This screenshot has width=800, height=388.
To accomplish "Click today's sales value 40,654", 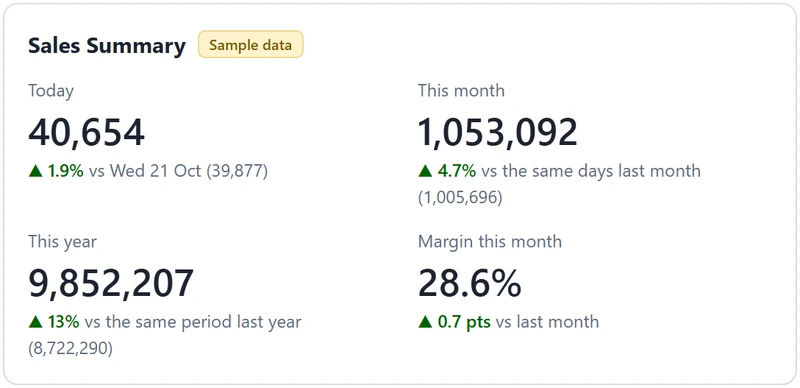I will [x=86, y=133].
